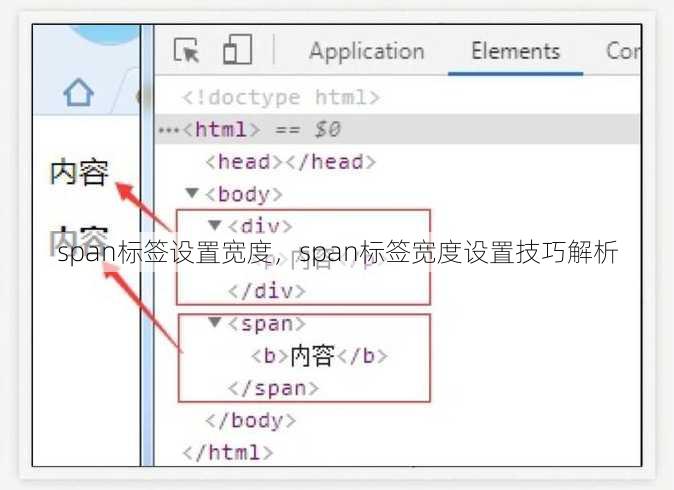Select the <!doctype html> line
This screenshot has width=674, height=490.
coord(281,97)
